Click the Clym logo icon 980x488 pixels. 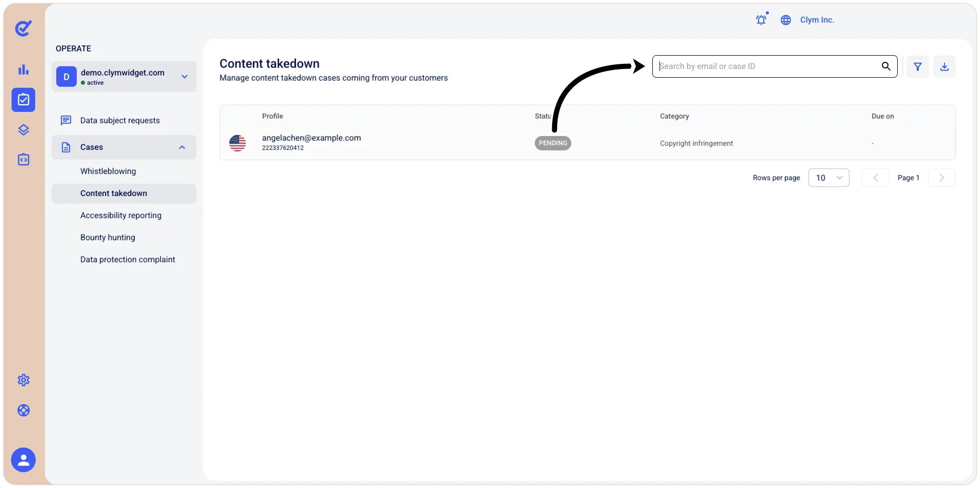click(24, 28)
